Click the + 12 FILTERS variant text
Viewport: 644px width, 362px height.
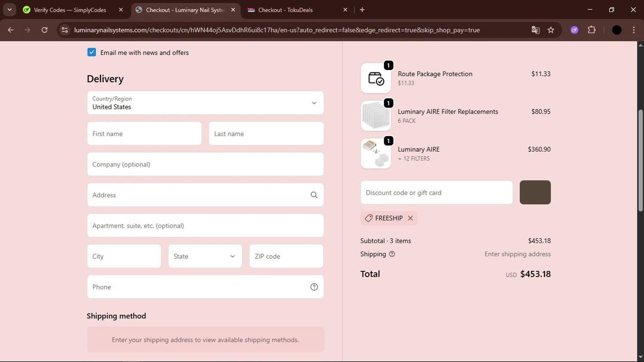(414, 159)
